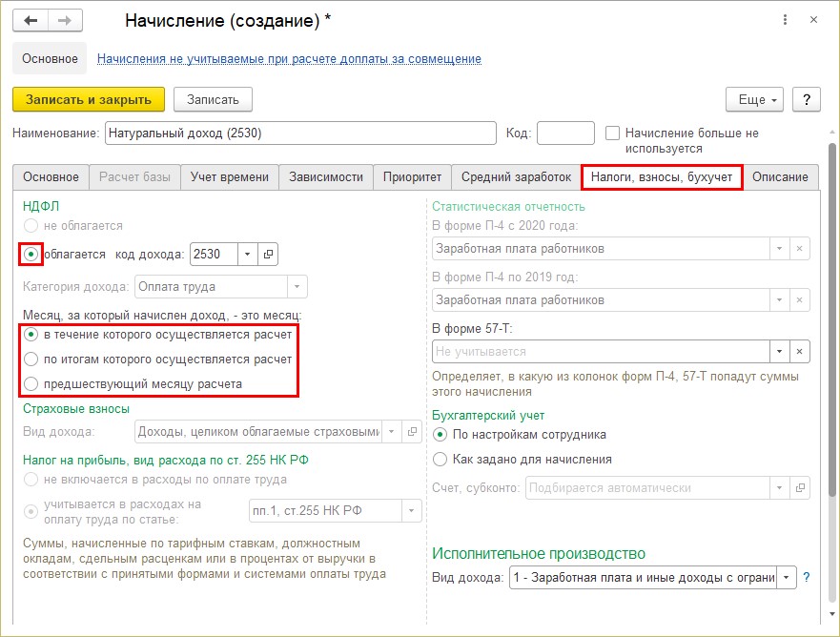Click the В форме 57-Т input field
The height and width of the screenshot is (637, 840).
click(601, 352)
